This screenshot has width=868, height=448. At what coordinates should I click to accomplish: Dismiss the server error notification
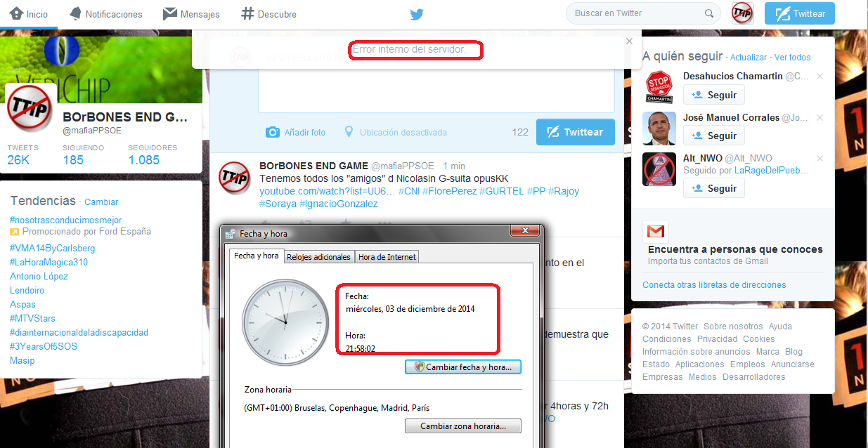coord(629,41)
